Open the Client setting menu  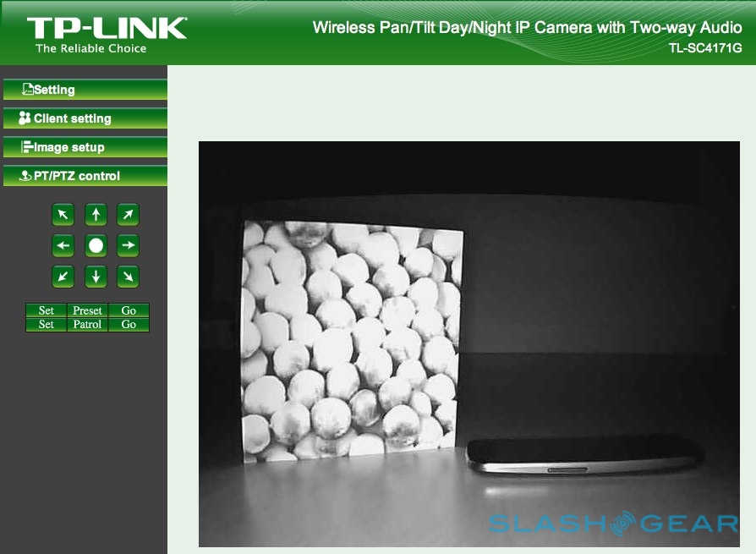(84, 118)
